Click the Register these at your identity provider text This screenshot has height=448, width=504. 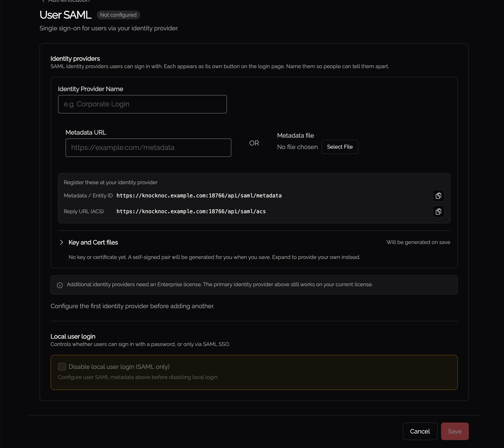click(x=110, y=182)
